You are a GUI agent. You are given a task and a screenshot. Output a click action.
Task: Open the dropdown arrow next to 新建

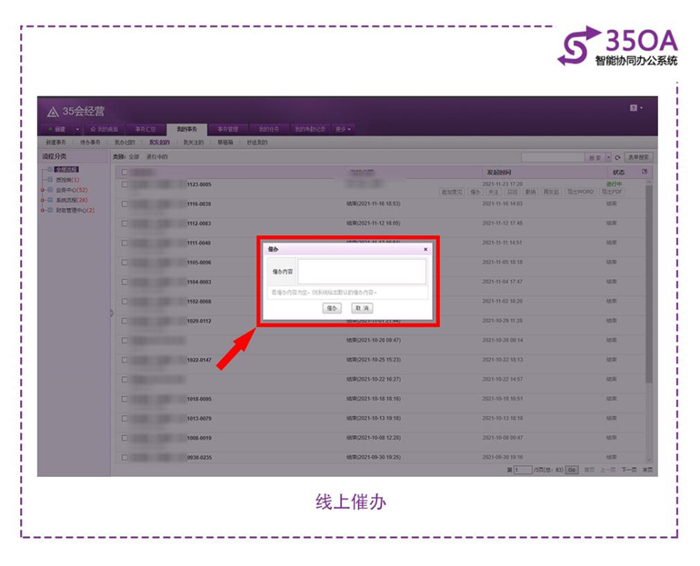point(76,129)
